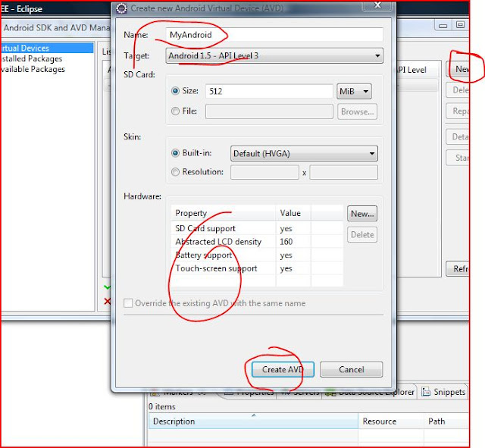Click the New... hardware property button
The height and width of the screenshot is (448, 485).
click(362, 214)
